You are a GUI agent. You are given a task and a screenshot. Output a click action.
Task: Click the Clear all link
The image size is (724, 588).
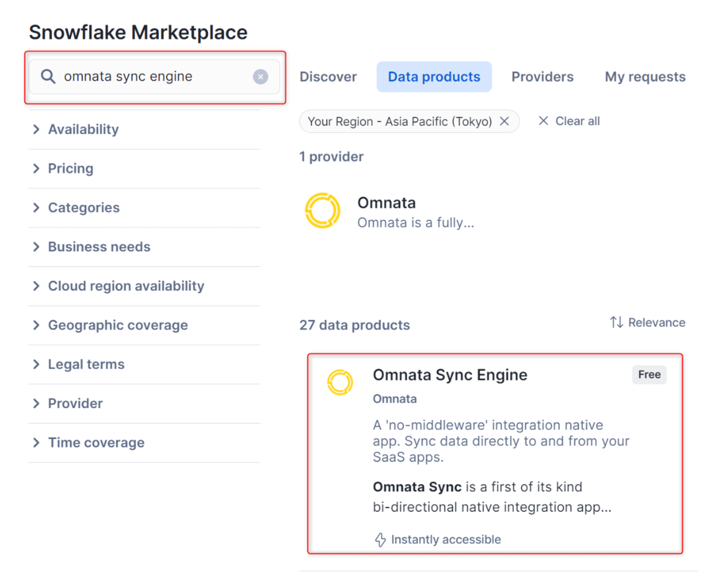(x=569, y=121)
